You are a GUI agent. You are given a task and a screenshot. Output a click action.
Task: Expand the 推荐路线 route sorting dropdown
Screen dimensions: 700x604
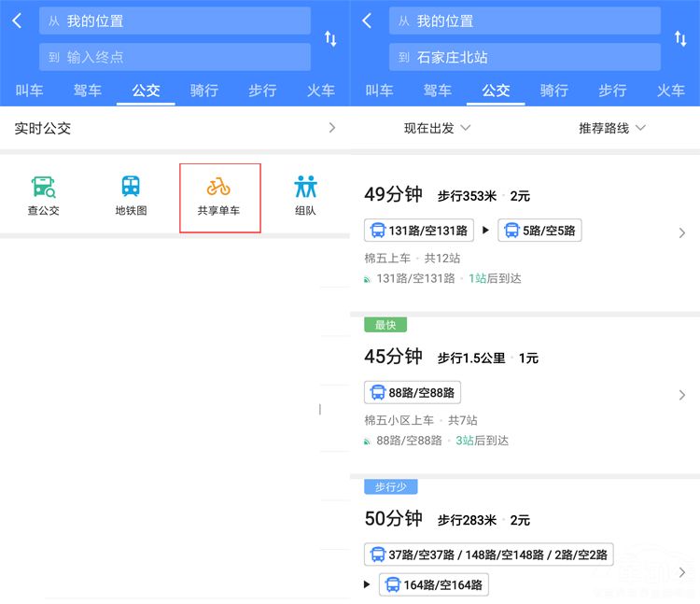pos(611,128)
